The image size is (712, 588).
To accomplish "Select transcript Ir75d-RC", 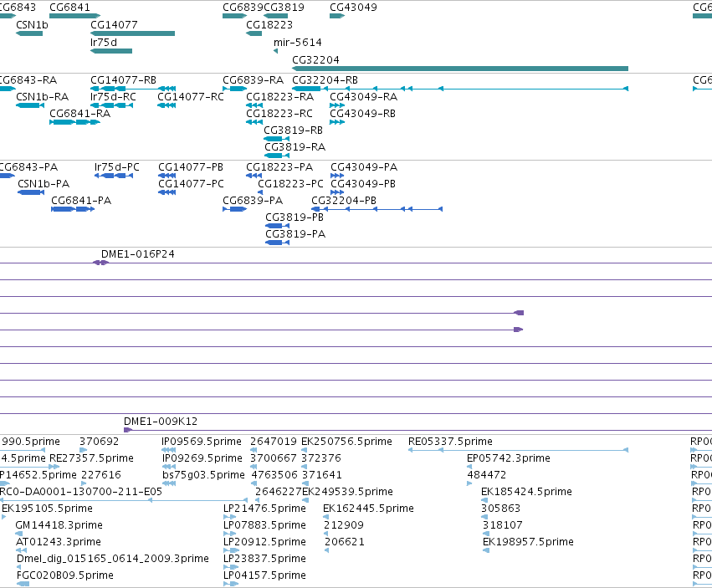I will click(112, 105).
